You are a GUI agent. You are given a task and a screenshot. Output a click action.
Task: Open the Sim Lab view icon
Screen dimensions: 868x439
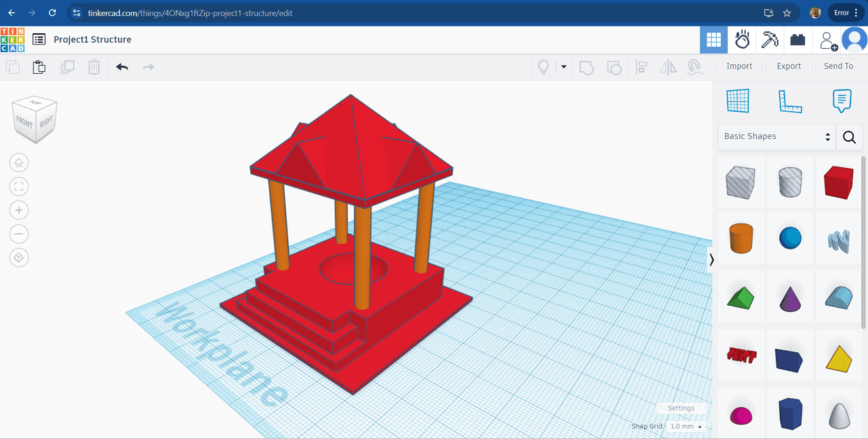tap(742, 40)
